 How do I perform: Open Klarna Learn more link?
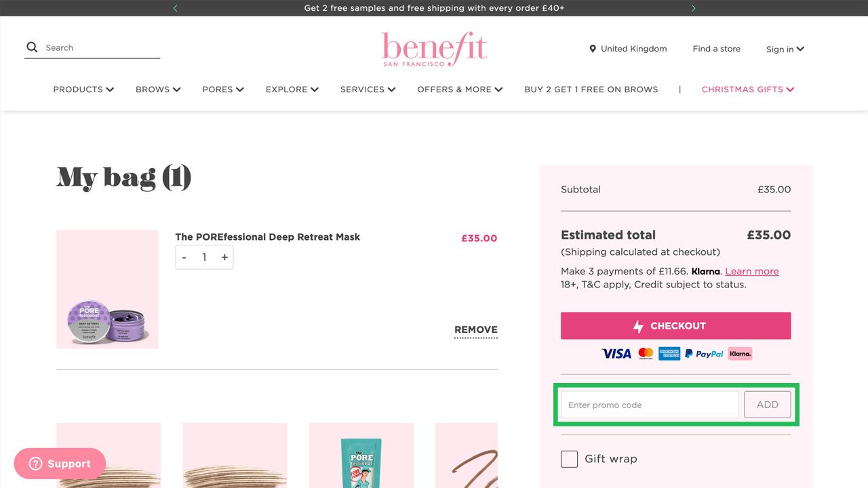(x=751, y=271)
